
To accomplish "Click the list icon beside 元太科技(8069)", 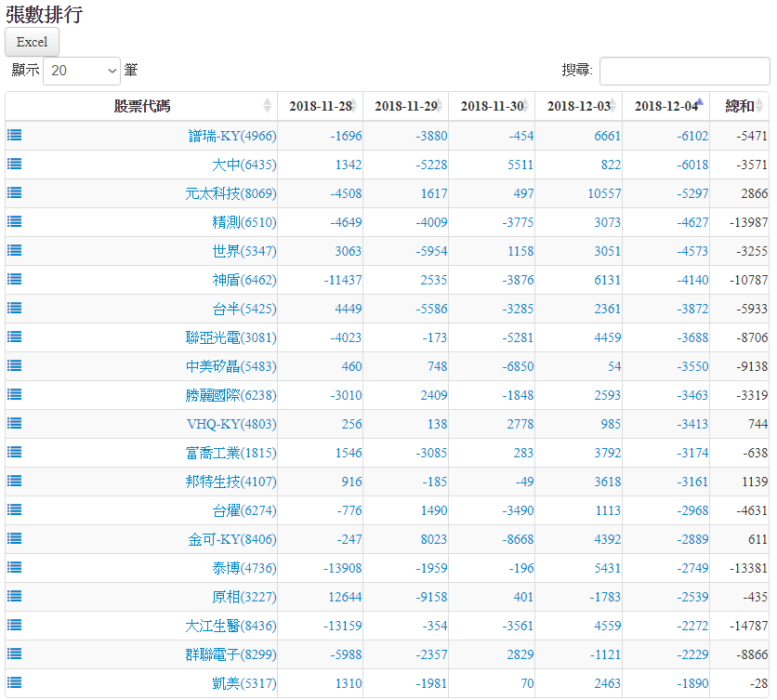I will 15,192.
